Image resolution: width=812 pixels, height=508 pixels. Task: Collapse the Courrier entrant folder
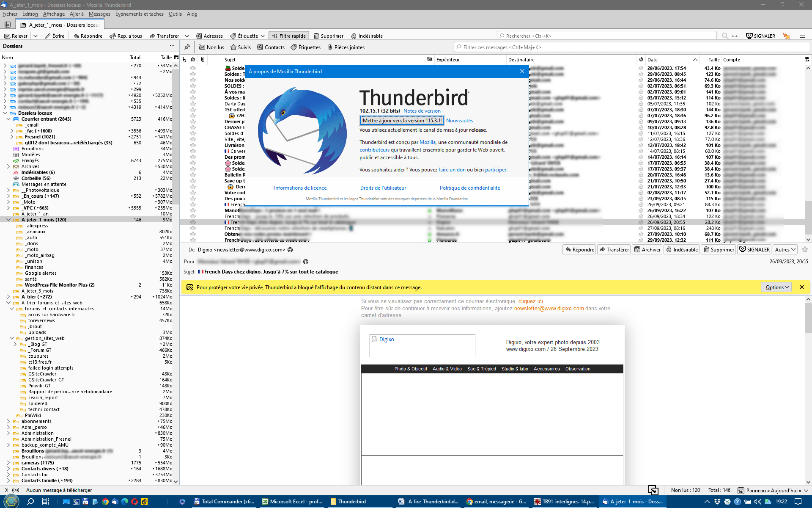(8, 119)
